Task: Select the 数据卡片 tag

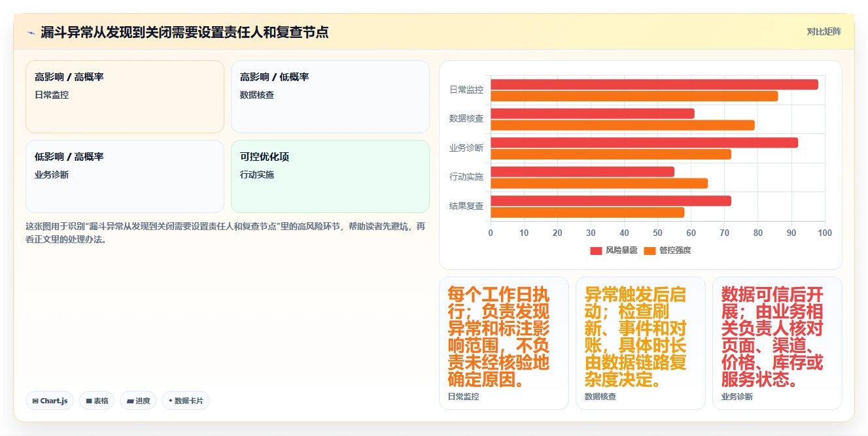Action: pyautogui.click(x=186, y=401)
